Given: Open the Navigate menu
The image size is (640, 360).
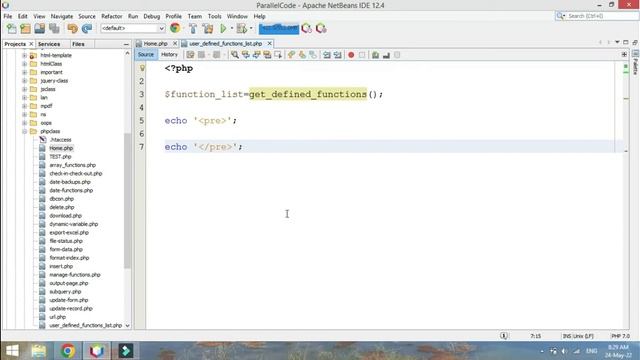Looking at the screenshot, I should (x=62, y=16).
